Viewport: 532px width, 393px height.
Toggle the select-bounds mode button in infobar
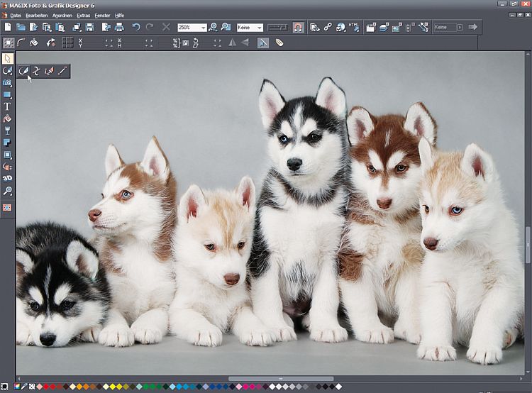click(9, 43)
